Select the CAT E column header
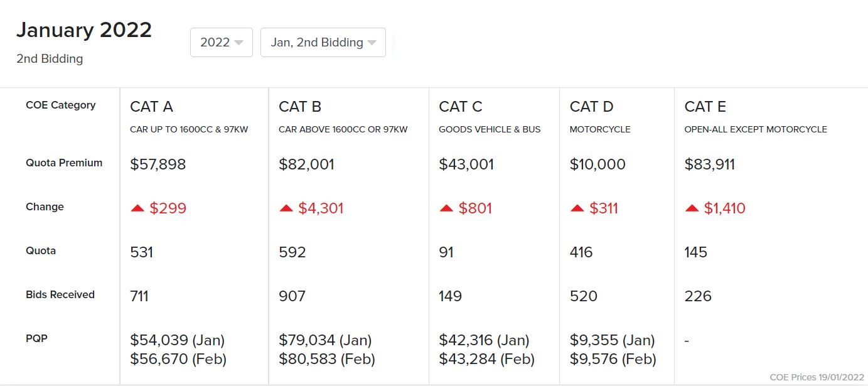This screenshot has width=868, height=386. (705, 107)
